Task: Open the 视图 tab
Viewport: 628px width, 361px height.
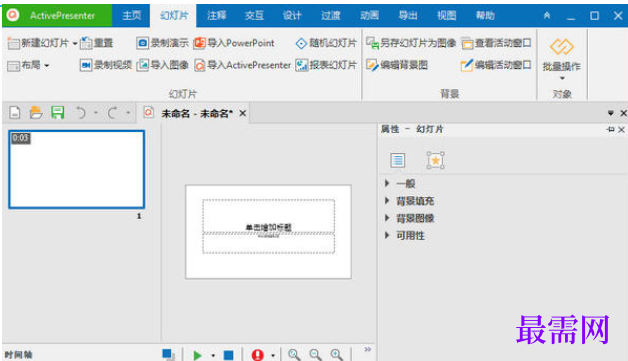Action: pyautogui.click(x=446, y=16)
